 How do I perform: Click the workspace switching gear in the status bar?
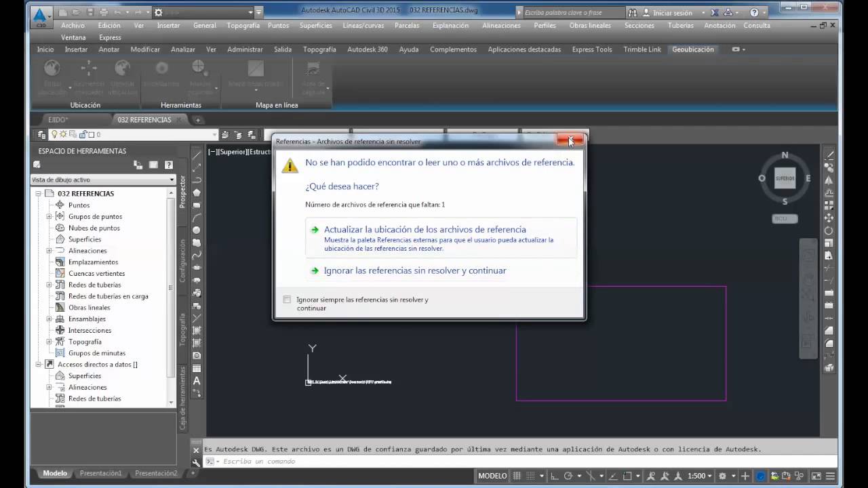[722, 476]
